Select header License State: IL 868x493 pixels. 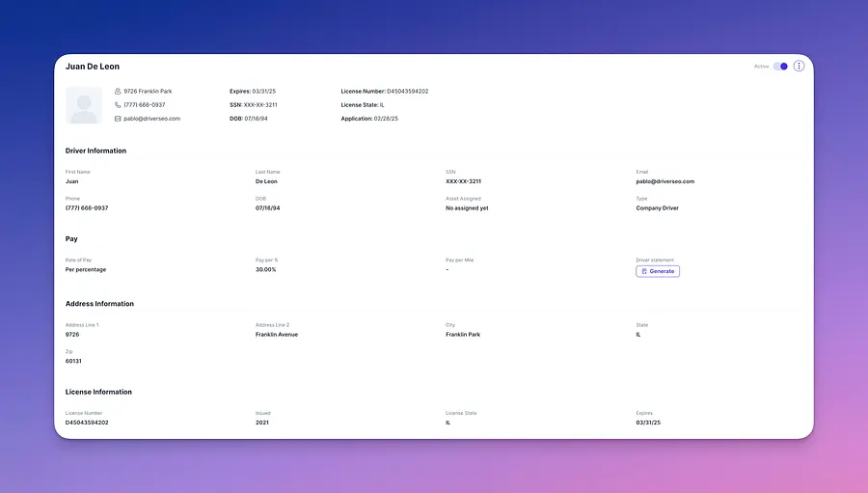pyautogui.click(x=363, y=105)
